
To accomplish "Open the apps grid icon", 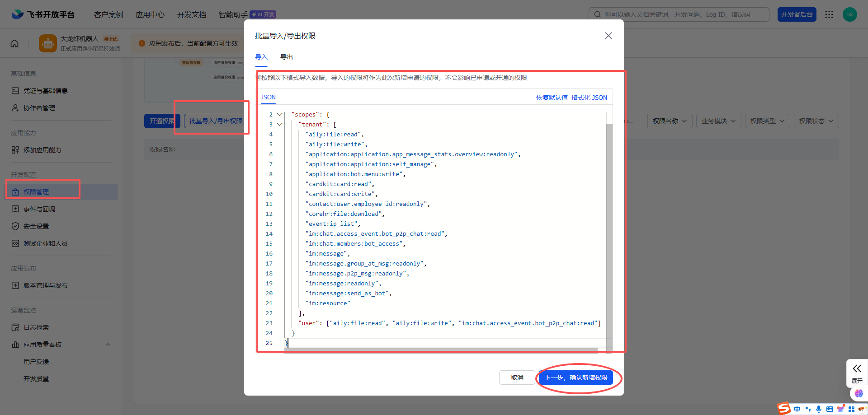I will pos(829,14).
